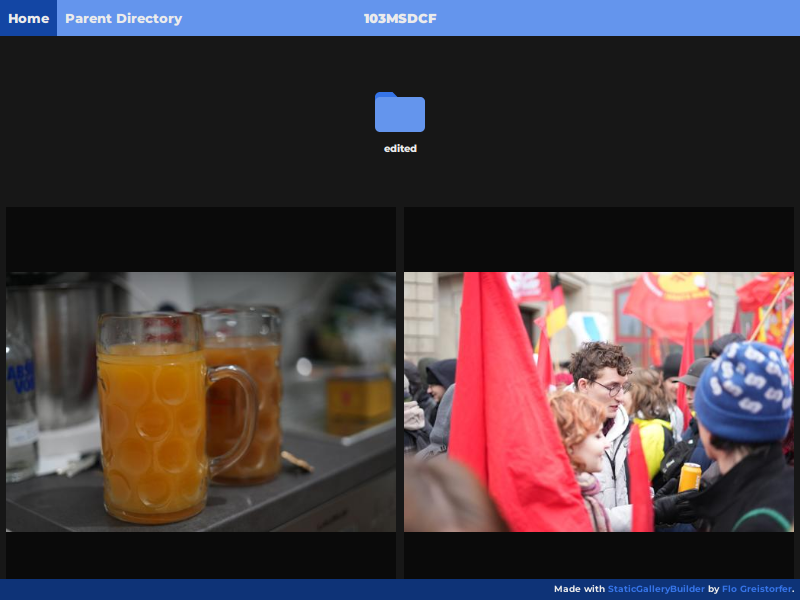Click the blue folder graphic above 'edited'
Screen dimensions: 800x600
(399, 110)
